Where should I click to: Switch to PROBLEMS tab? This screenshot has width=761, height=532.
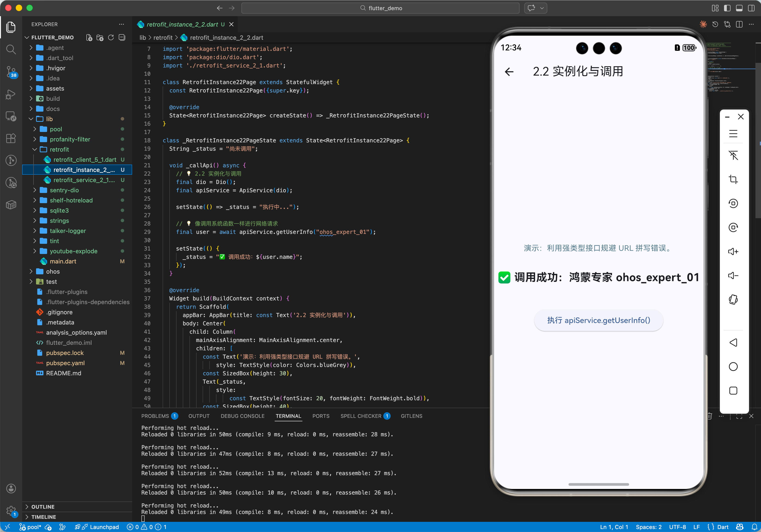(155, 416)
